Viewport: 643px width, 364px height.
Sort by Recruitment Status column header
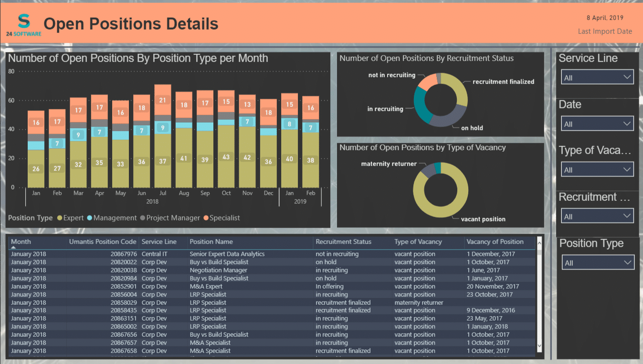click(x=343, y=242)
